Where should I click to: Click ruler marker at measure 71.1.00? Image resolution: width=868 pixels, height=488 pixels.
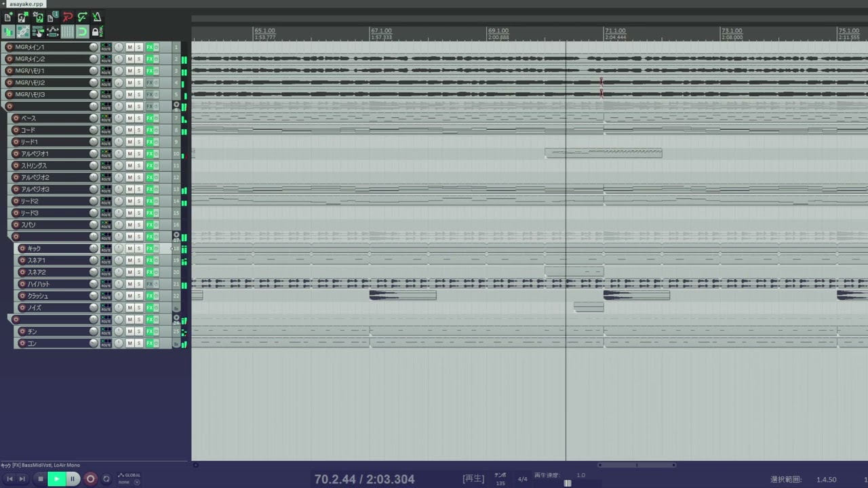(x=616, y=31)
